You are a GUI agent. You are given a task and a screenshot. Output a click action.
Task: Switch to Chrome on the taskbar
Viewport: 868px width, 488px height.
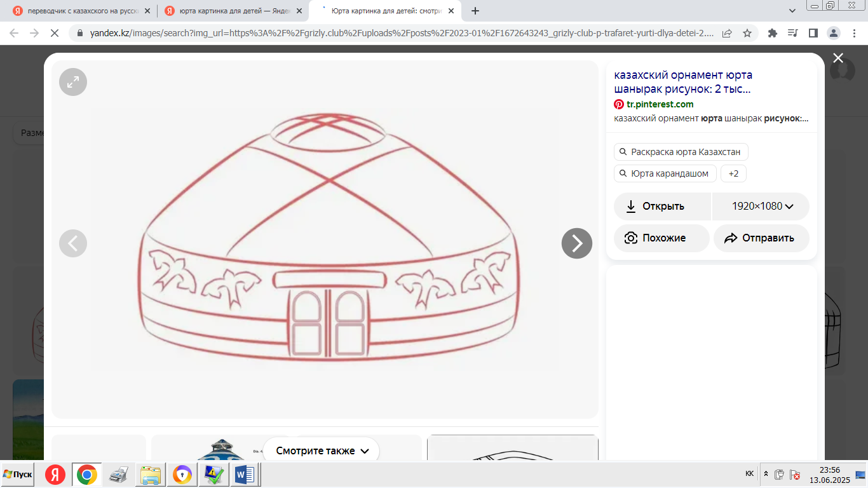87,475
